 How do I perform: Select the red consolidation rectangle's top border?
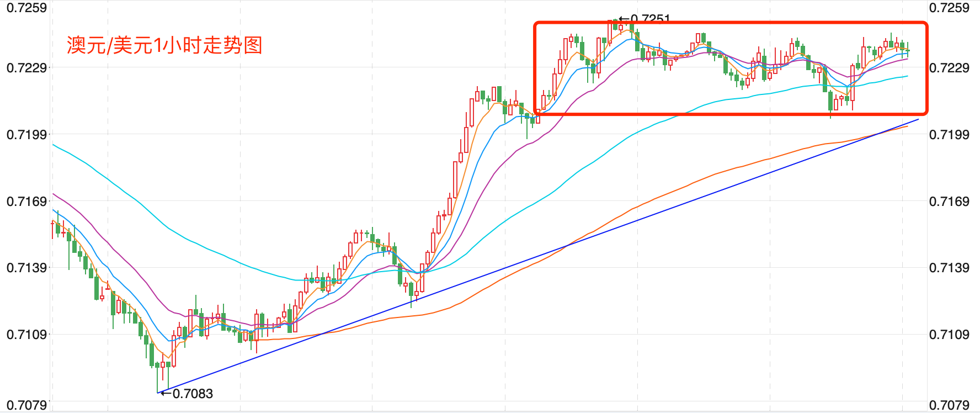730,23
